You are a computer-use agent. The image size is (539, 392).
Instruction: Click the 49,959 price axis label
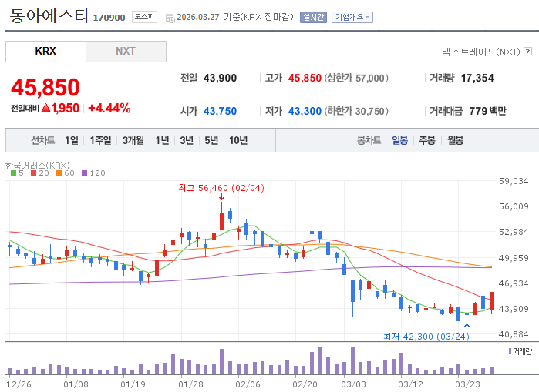[x=514, y=258]
